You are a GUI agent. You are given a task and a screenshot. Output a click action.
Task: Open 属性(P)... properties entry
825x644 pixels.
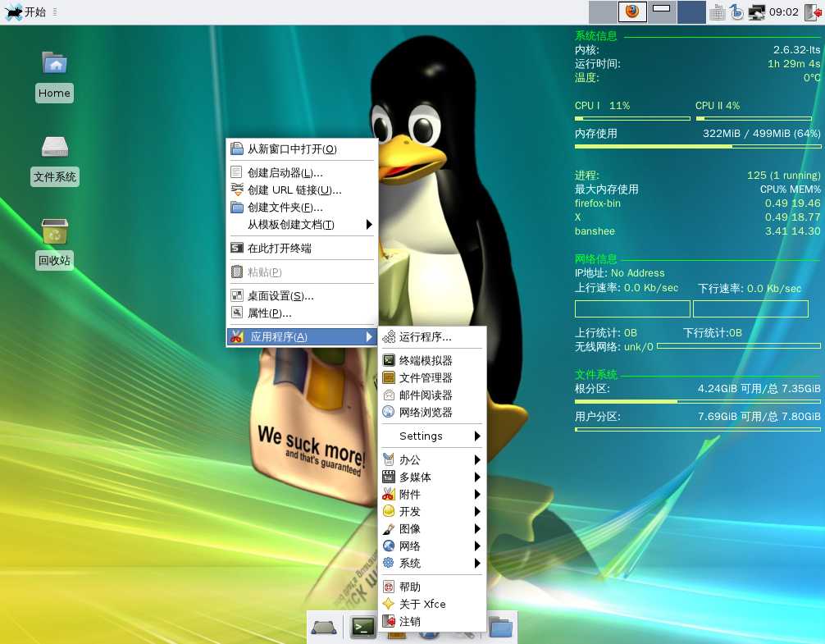(x=302, y=313)
